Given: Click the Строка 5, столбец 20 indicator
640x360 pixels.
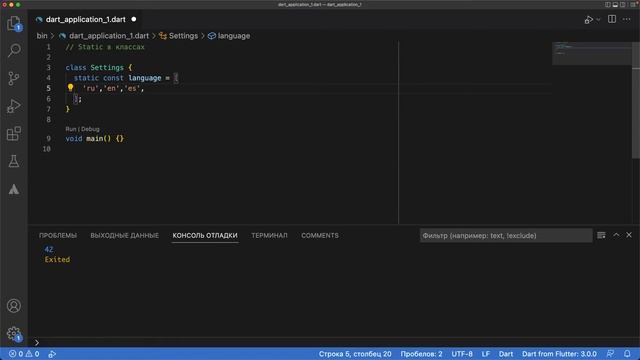Looking at the screenshot, I should click(x=355, y=354).
